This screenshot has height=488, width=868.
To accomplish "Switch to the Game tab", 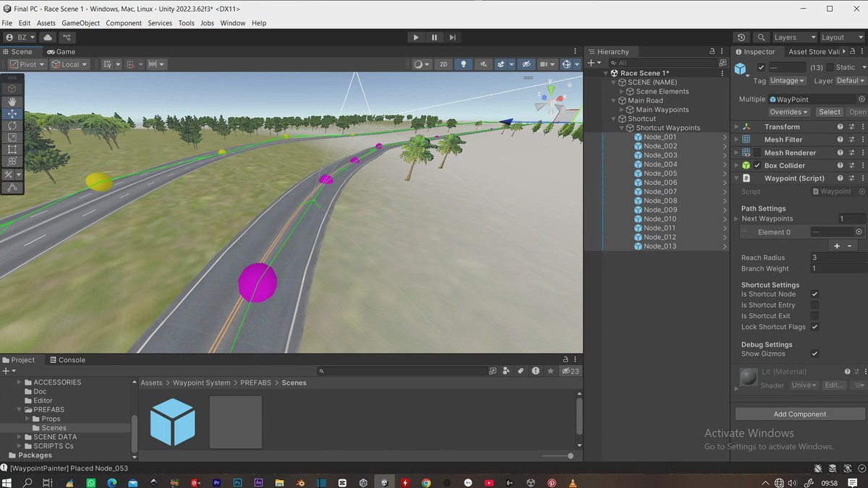I will (61, 51).
